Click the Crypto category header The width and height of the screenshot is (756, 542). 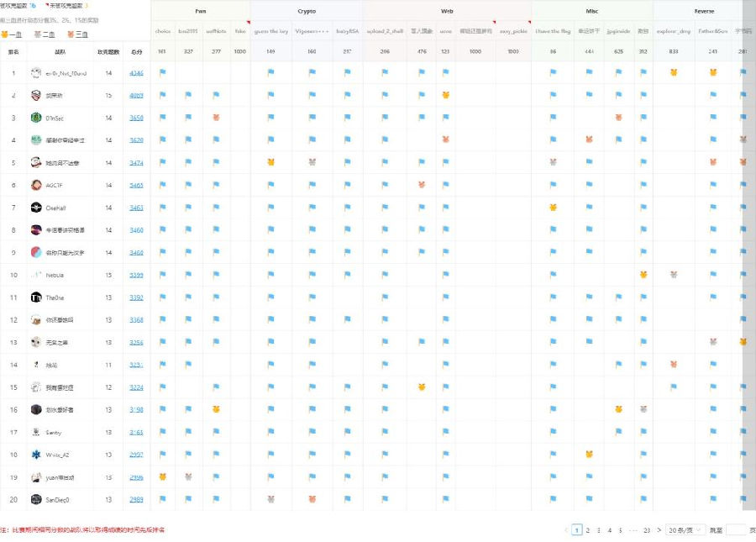[307, 11]
